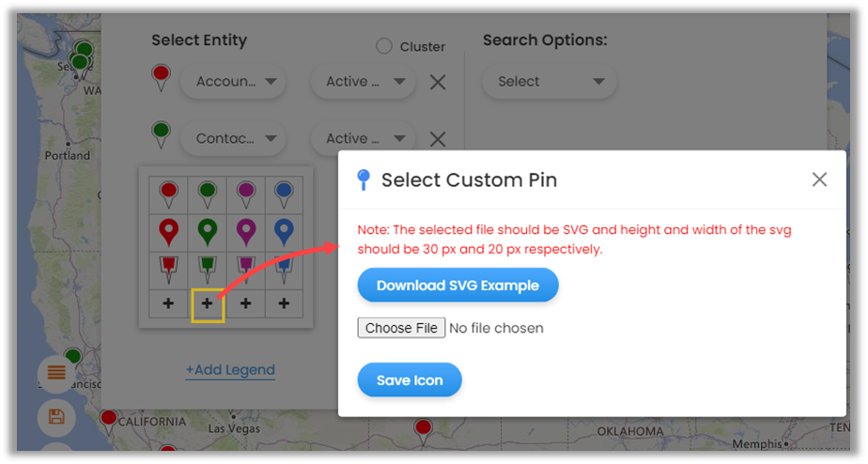Click the highlighted plus to add custom pin
Viewport: 868px width, 464px height.
[207, 303]
